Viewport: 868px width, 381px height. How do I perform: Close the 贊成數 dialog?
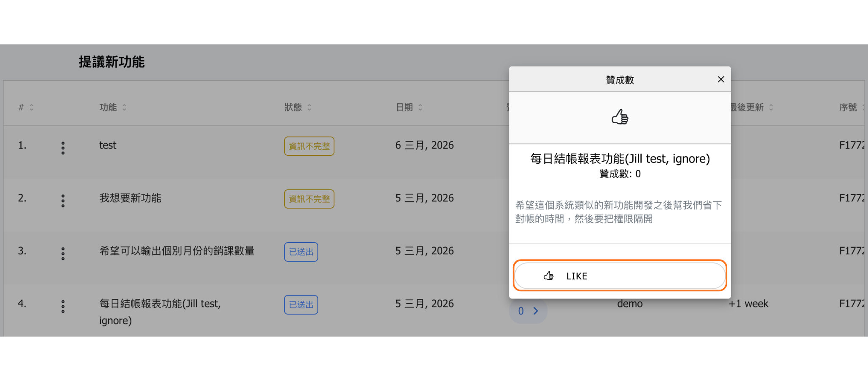click(721, 80)
